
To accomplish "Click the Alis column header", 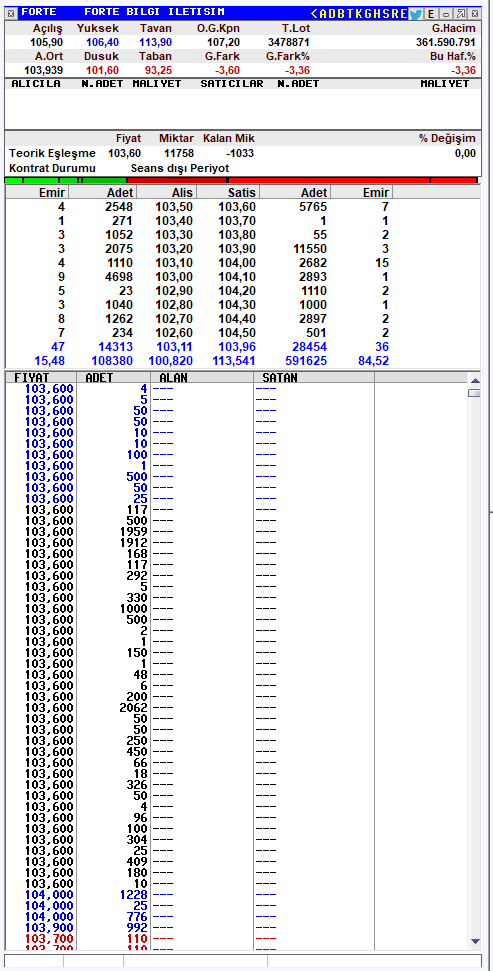I will click(x=166, y=193).
